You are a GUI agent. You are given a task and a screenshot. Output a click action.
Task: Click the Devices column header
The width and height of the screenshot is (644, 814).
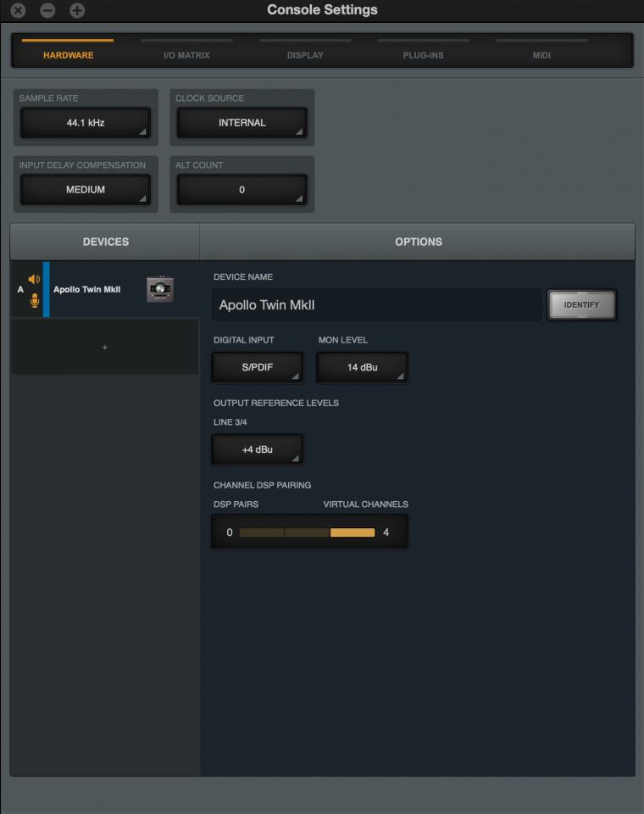[105, 242]
